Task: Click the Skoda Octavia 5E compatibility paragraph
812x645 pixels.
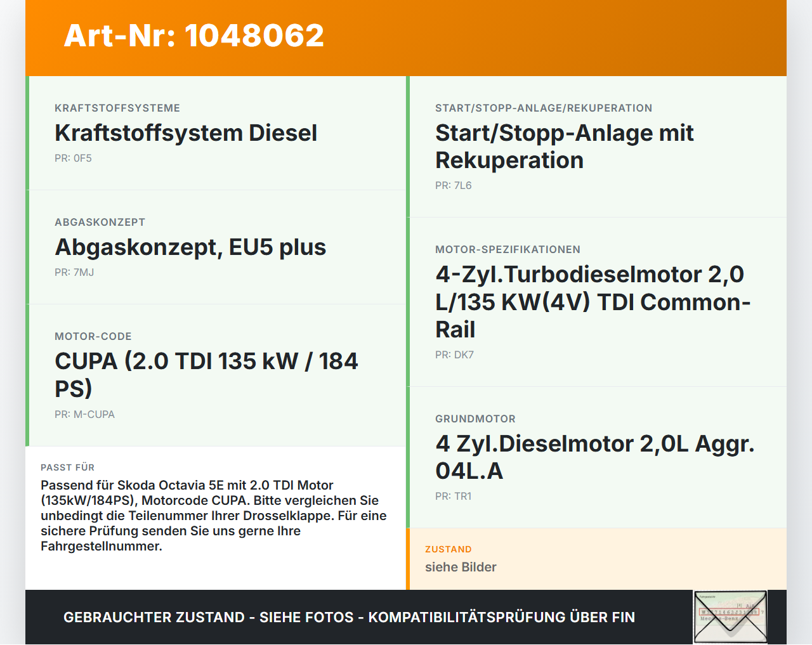Action: coord(214,516)
